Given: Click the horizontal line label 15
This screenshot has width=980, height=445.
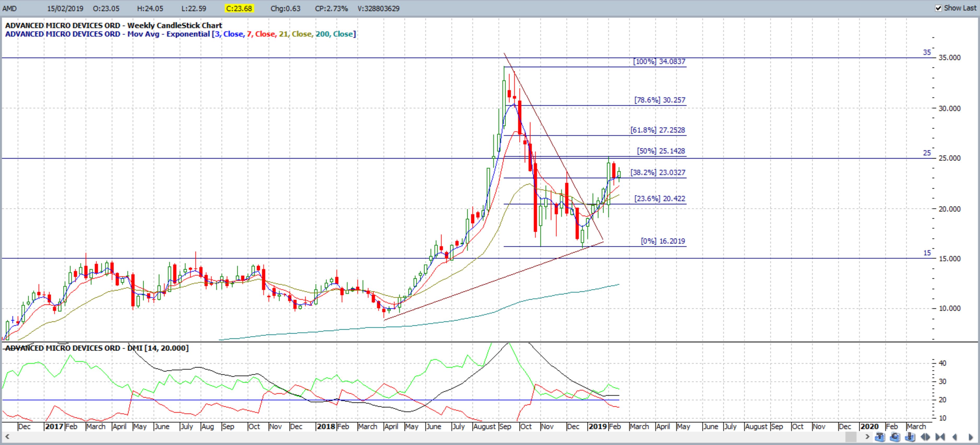Looking at the screenshot, I should tap(927, 253).
